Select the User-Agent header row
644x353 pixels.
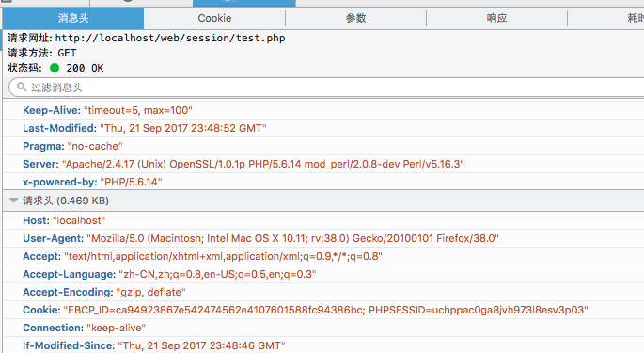[323, 238]
